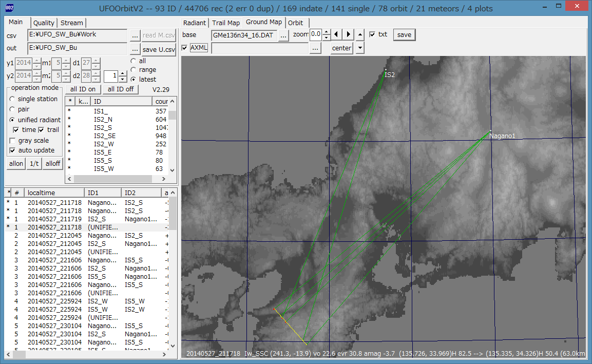
Task: Open the Quality tab
Action: 44,23
